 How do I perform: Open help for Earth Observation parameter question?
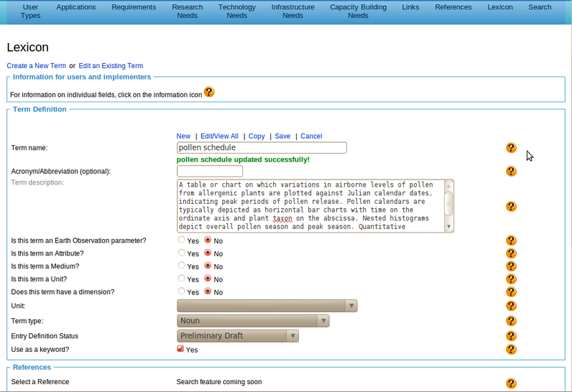[511, 241]
